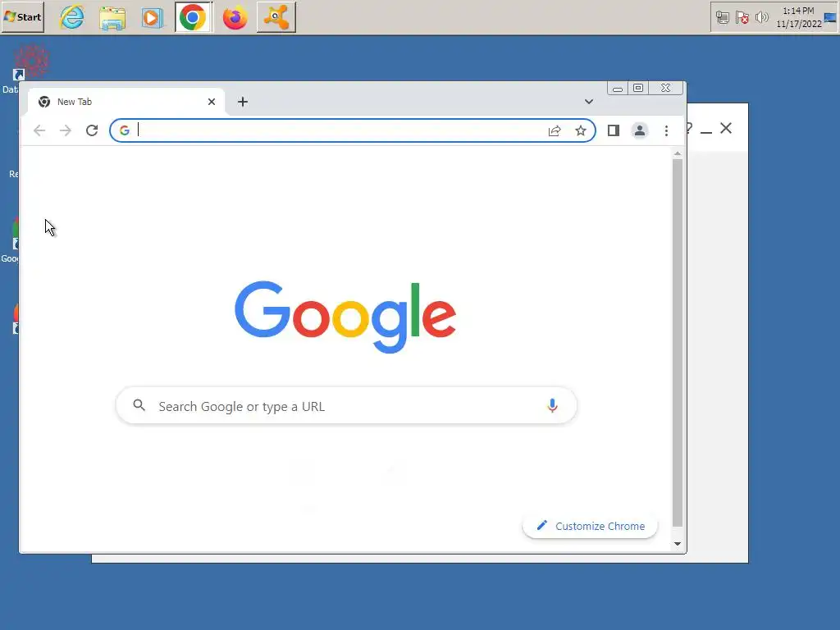Maximize the Chrome window

(638, 88)
